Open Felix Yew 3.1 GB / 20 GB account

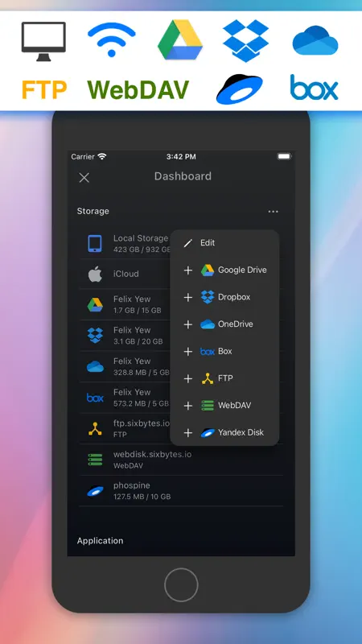click(181, 335)
